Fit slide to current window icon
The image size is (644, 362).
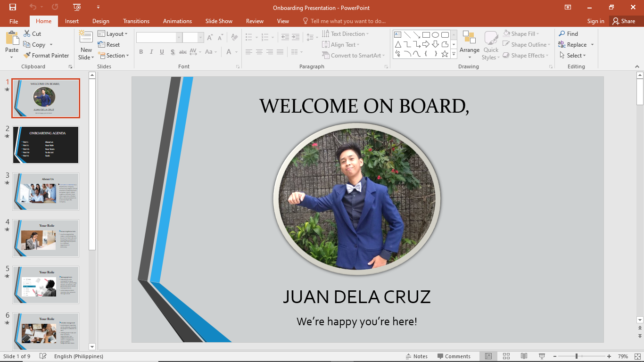coord(636,356)
